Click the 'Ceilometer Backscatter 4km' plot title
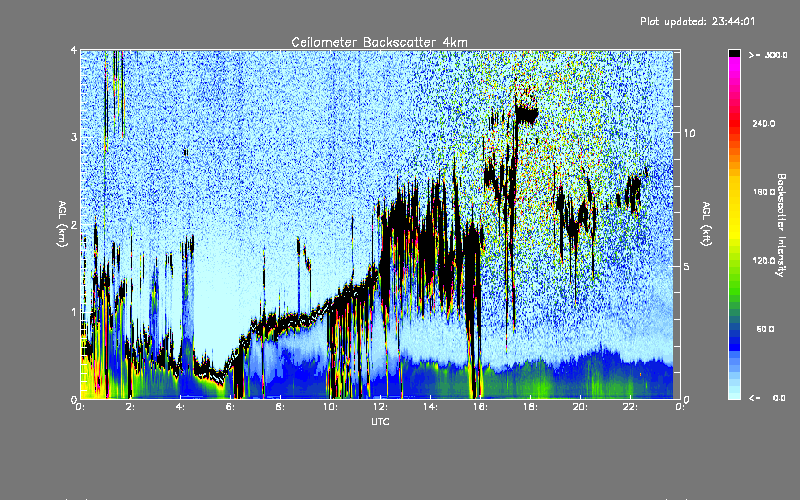The width and height of the screenshot is (800, 500). click(379, 42)
